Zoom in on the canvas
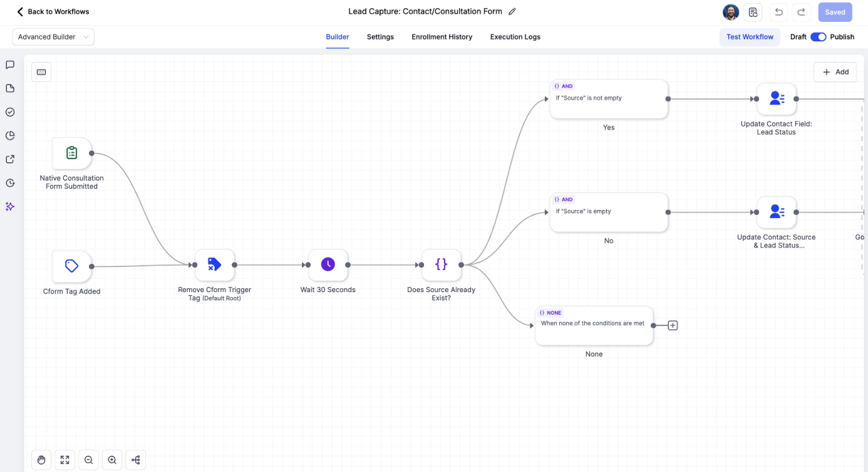This screenshot has height=472, width=868. click(x=112, y=460)
